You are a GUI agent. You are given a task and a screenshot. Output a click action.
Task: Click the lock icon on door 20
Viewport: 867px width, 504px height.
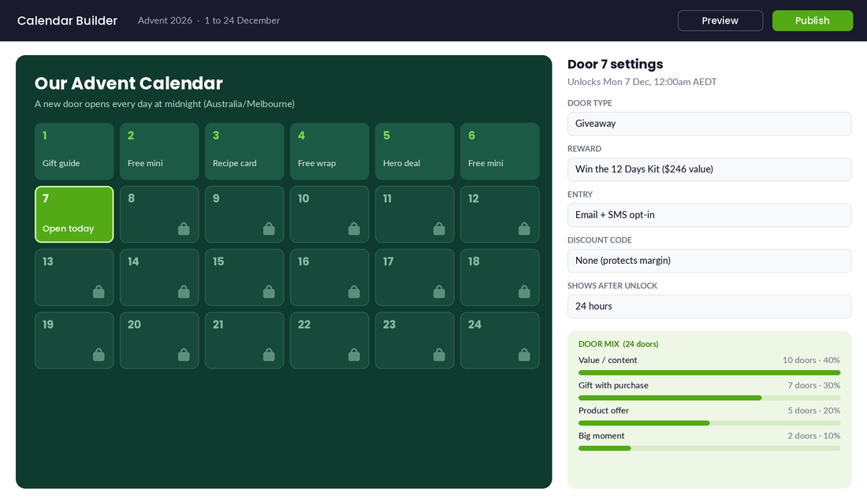point(184,354)
